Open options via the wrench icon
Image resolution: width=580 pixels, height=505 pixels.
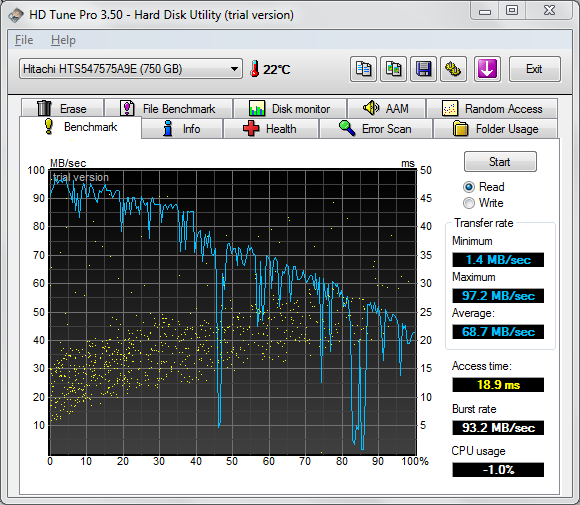453,69
